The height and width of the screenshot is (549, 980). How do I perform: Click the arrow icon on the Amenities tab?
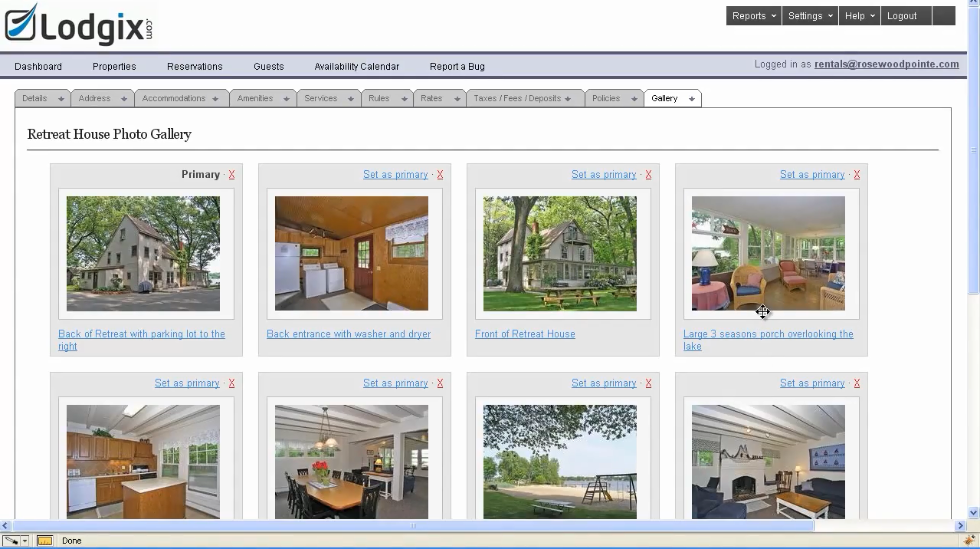(x=286, y=99)
